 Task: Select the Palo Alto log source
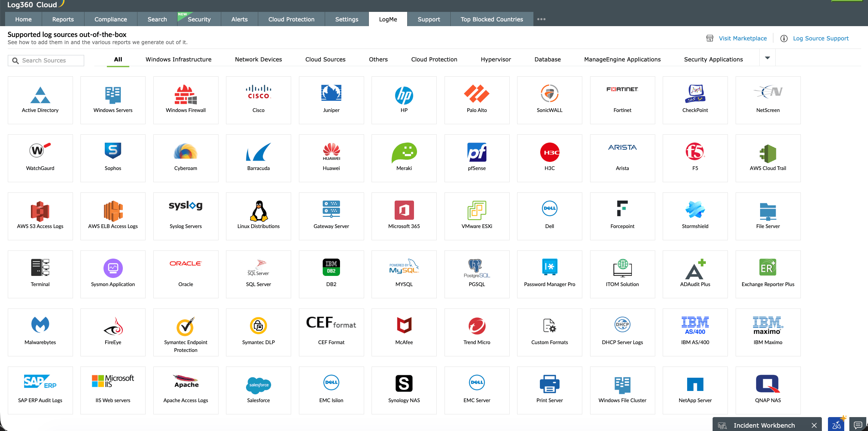477,100
